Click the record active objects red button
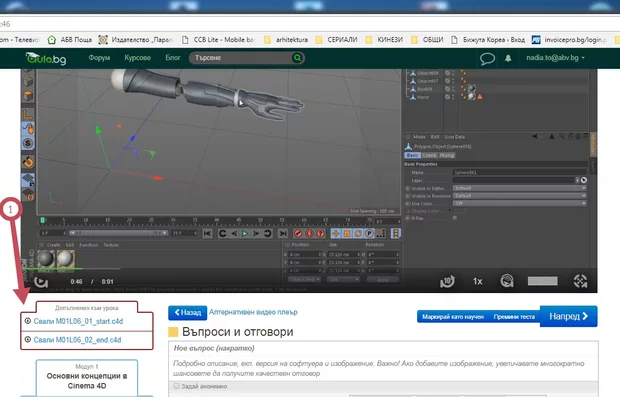 pos(298,234)
